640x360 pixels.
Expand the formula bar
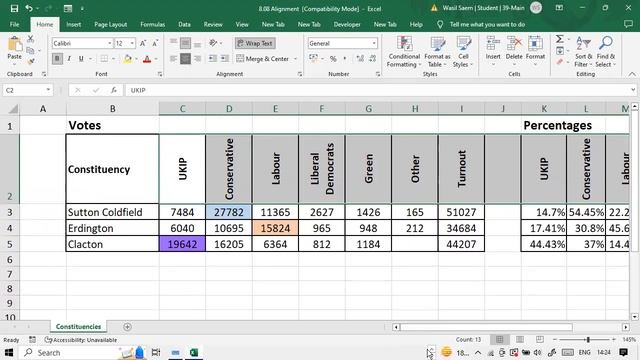633,90
